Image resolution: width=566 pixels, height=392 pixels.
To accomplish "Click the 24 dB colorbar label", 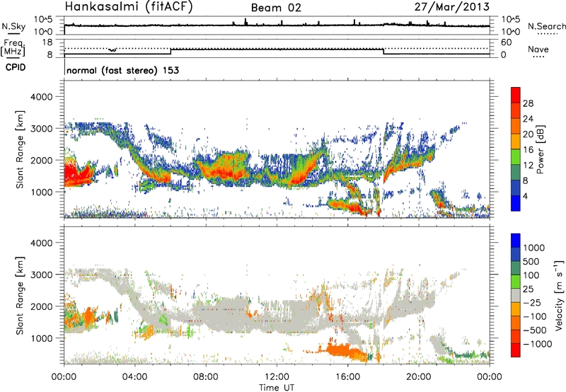I will pos(528,119).
